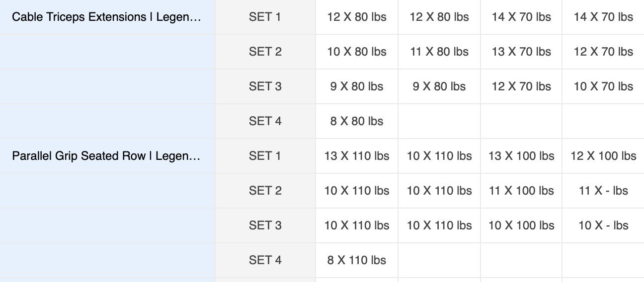This screenshot has height=282, width=644.
Task: Click the Cable Triceps Extensions exercise name
Action: [107, 17]
